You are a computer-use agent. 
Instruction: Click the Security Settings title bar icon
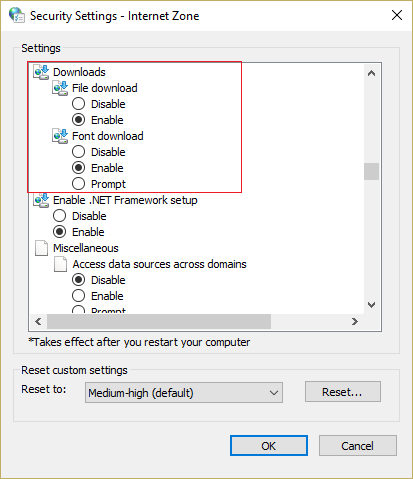(x=17, y=15)
